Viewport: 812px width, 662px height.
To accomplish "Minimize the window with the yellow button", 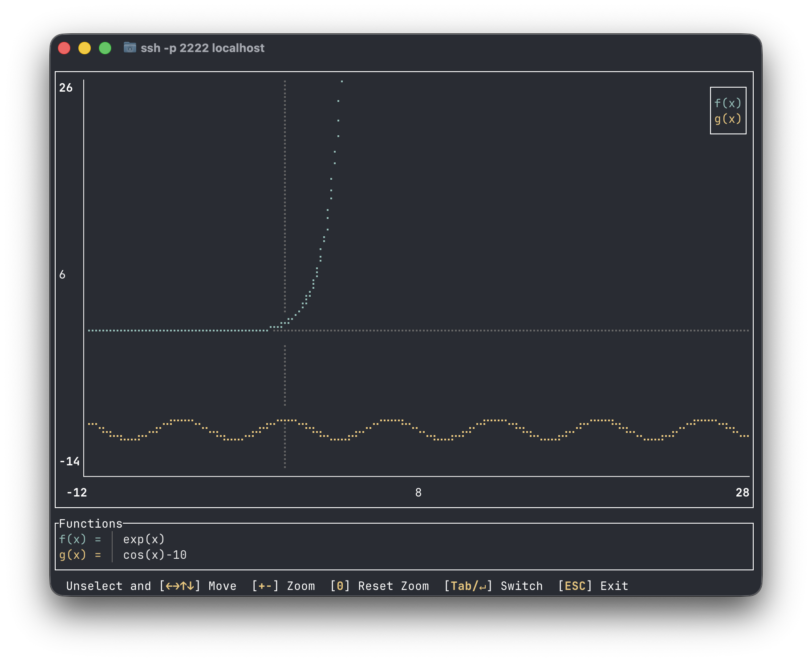I will tap(85, 48).
